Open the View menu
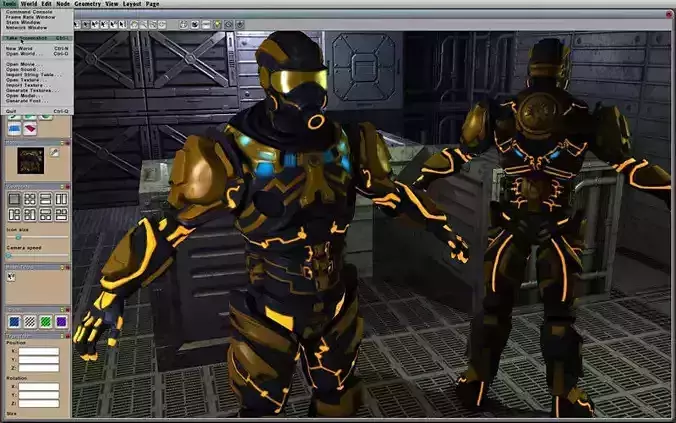The height and width of the screenshot is (423, 676). (x=112, y=3)
